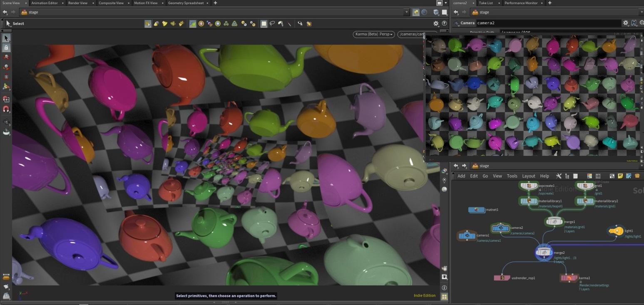Open the sticky note tool

[620, 176]
